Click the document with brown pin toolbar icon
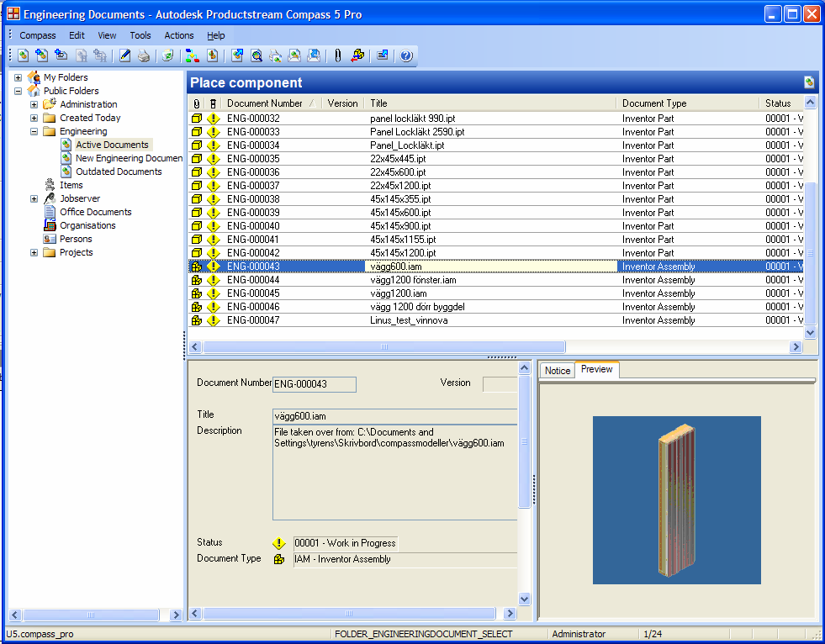Viewport: 825px width, 644px height. (x=212, y=55)
